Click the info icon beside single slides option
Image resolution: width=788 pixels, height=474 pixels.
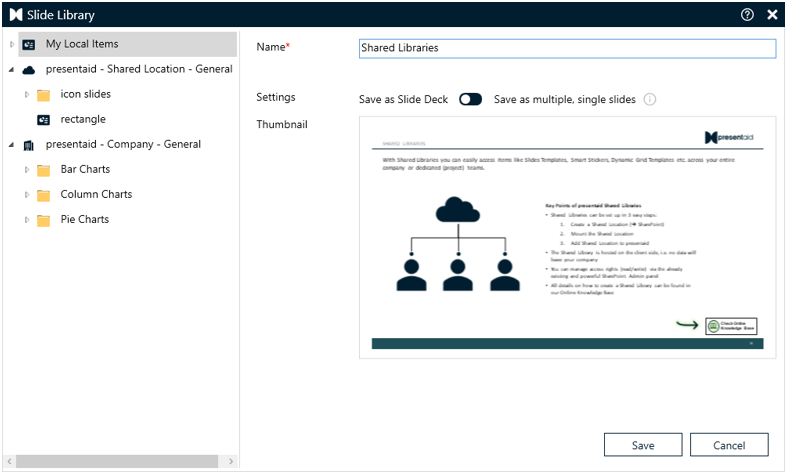tap(650, 100)
